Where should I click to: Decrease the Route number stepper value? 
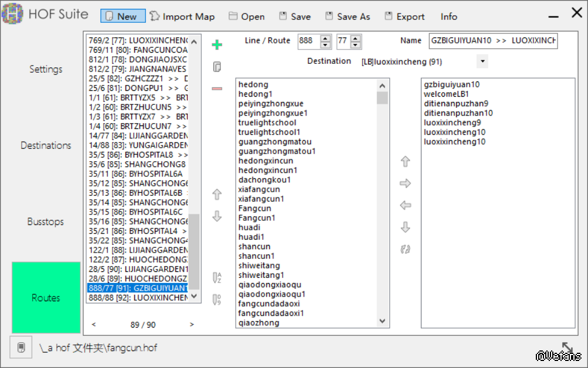355,45
